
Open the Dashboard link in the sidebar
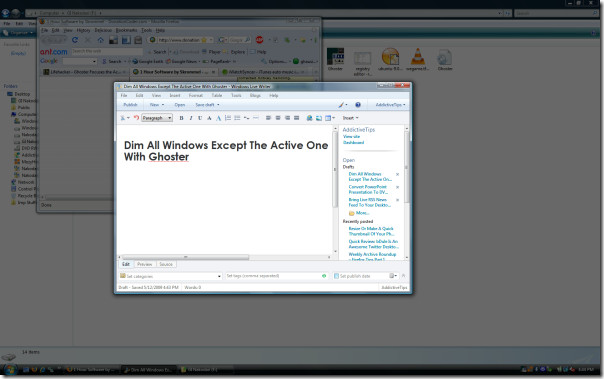tap(354, 143)
